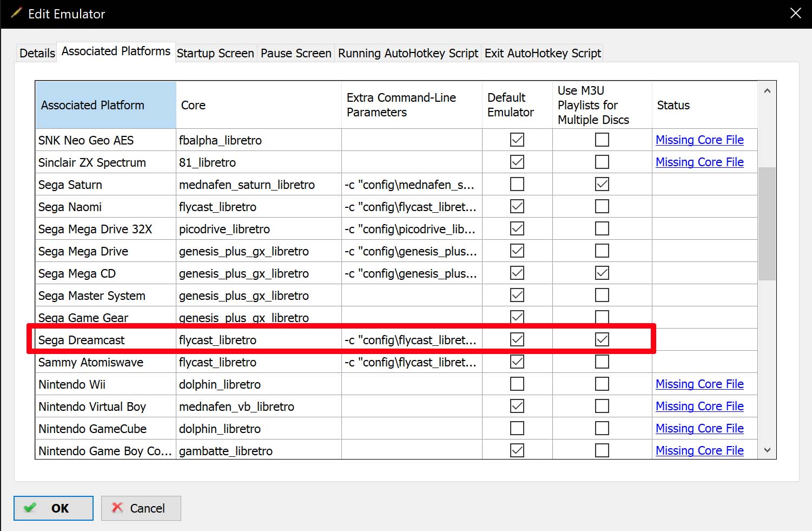Click the gambatte_libretro core cell
812x531 pixels.
259,450
